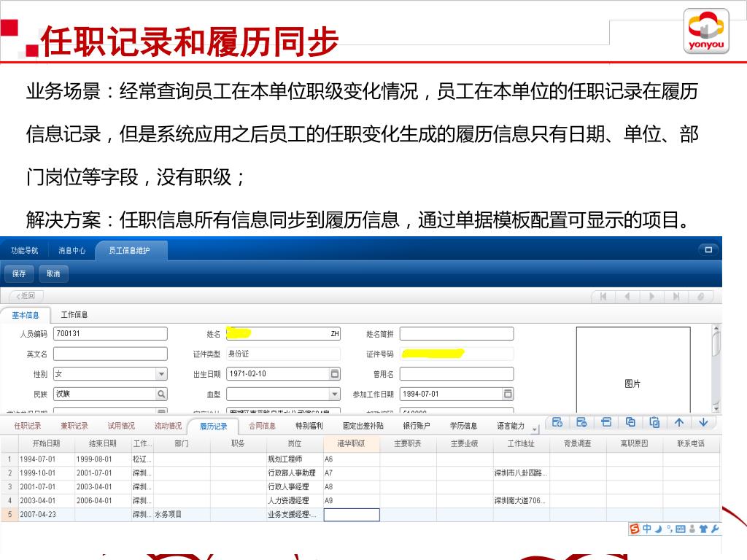Open the Sogou input method tools wrench icon
The image size is (747, 560).
tap(715, 529)
